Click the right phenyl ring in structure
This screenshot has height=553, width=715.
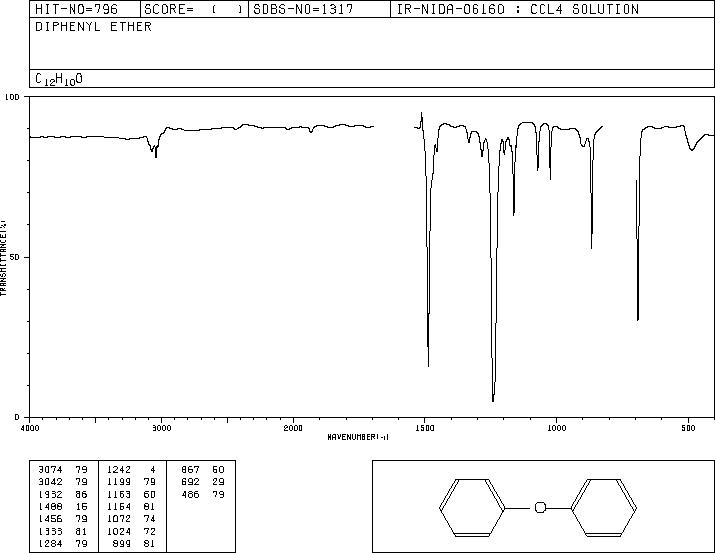point(604,507)
